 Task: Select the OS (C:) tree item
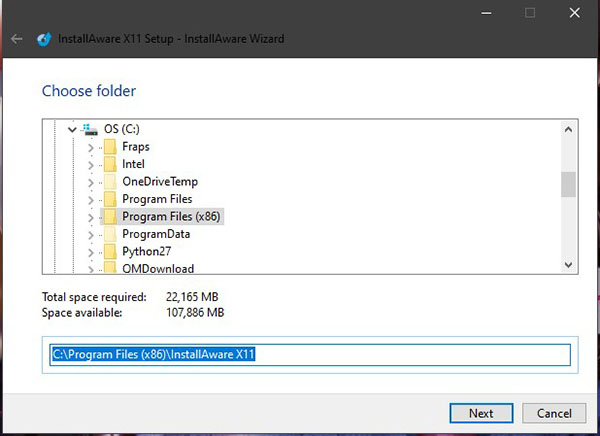point(122,129)
